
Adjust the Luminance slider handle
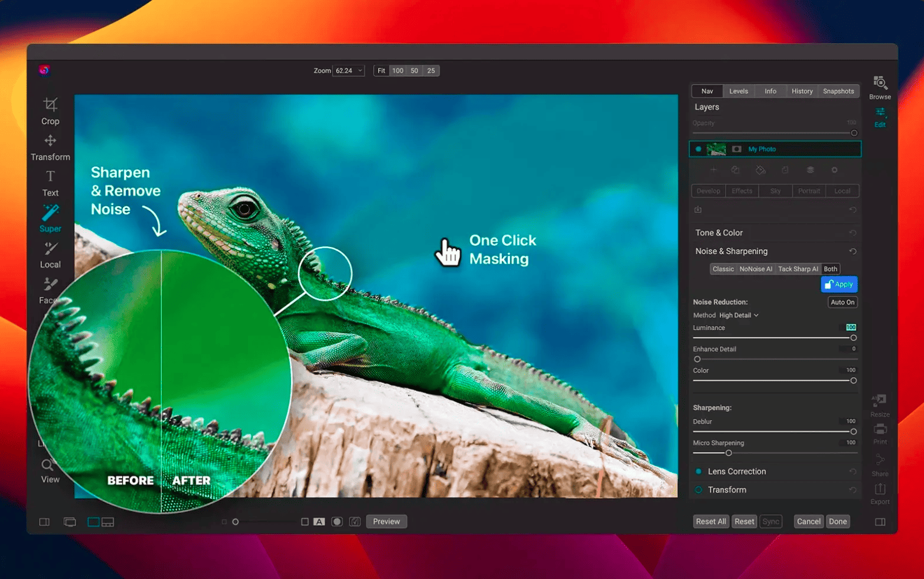(x=853, y=338)
